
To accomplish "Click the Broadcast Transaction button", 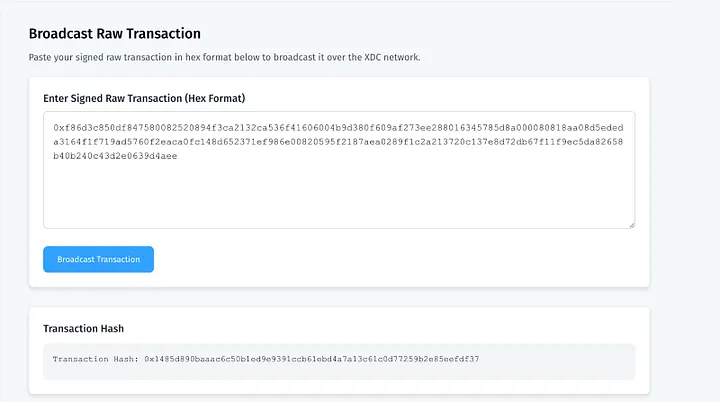I will coord(98,259).
